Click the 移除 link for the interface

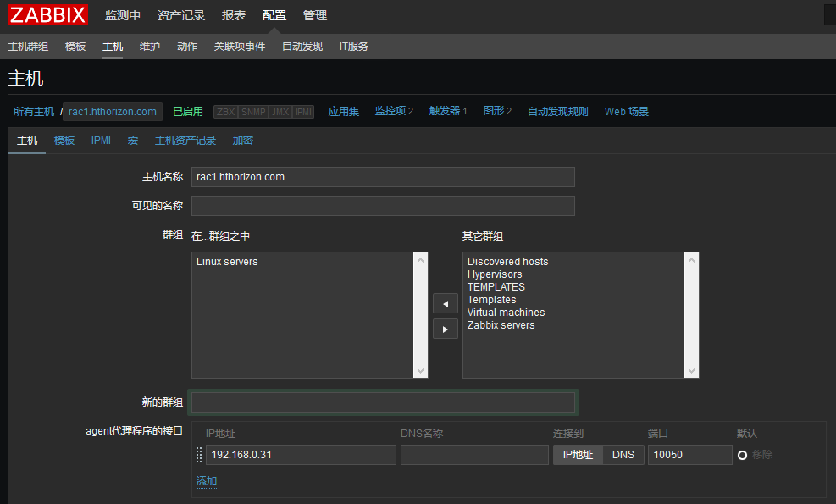762,455
